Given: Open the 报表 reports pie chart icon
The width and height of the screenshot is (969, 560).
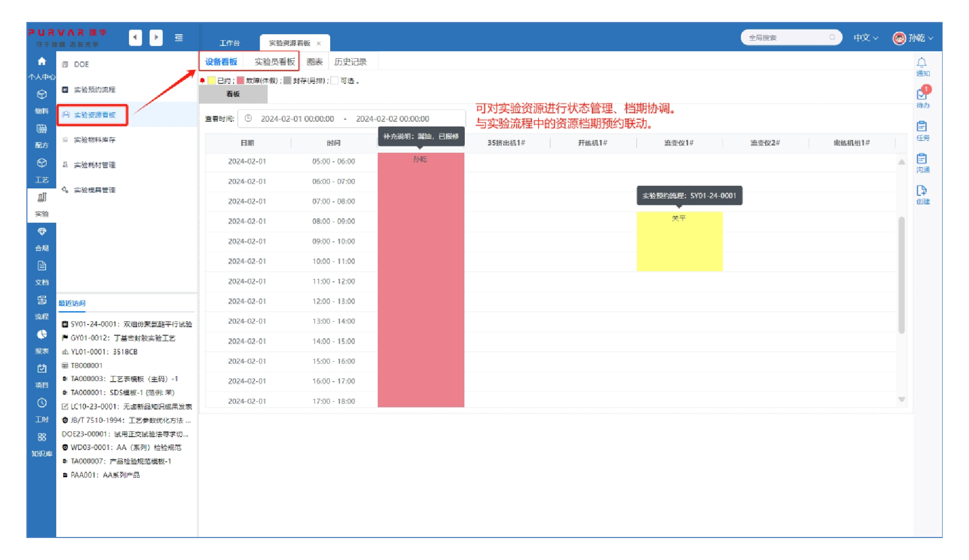Looking at the screenshot, I should click(x=42, y=335).
